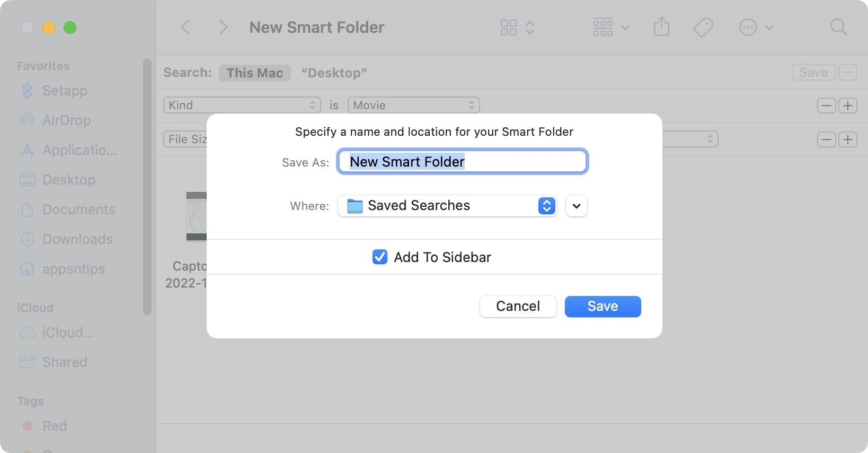Click the back navigation arrow
The image size is (868, 453).
pos(185,27)
